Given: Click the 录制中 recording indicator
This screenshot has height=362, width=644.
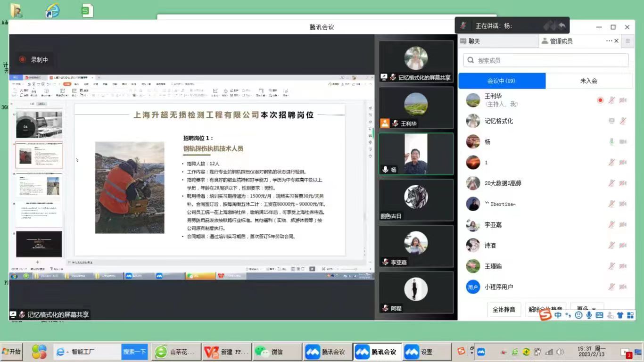Looking at the screenshot, I should (x=33, y=59).
